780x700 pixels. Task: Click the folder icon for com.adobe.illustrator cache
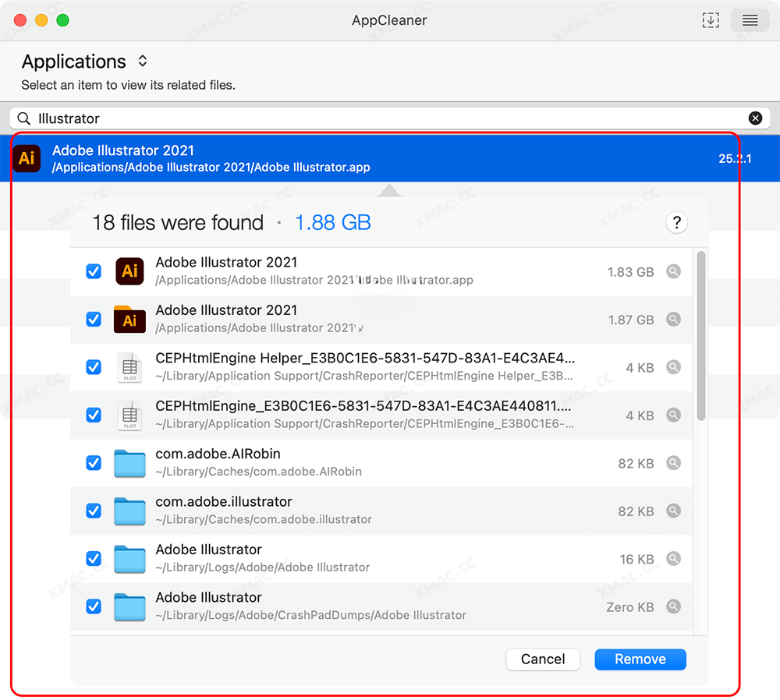[x=129, y=511]
